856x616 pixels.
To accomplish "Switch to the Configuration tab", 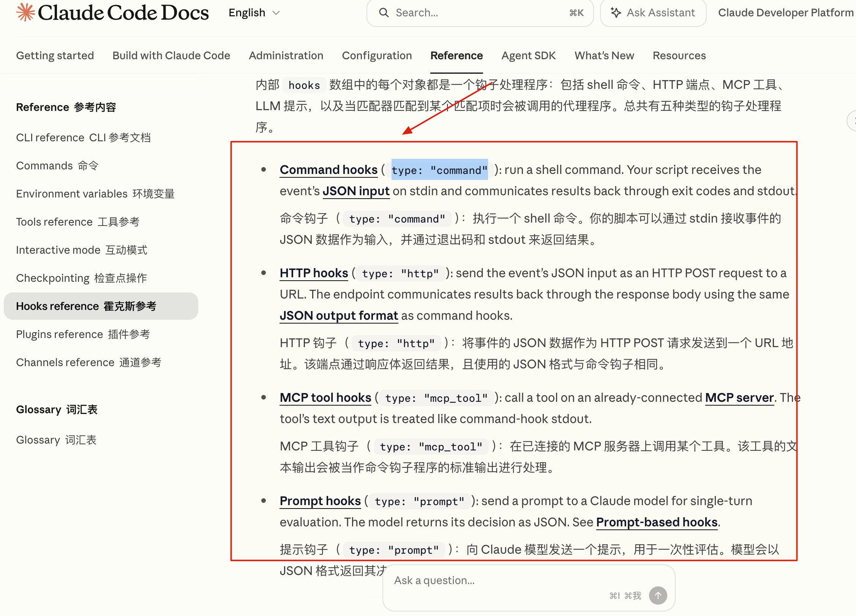I will click(x=377, y=55).
